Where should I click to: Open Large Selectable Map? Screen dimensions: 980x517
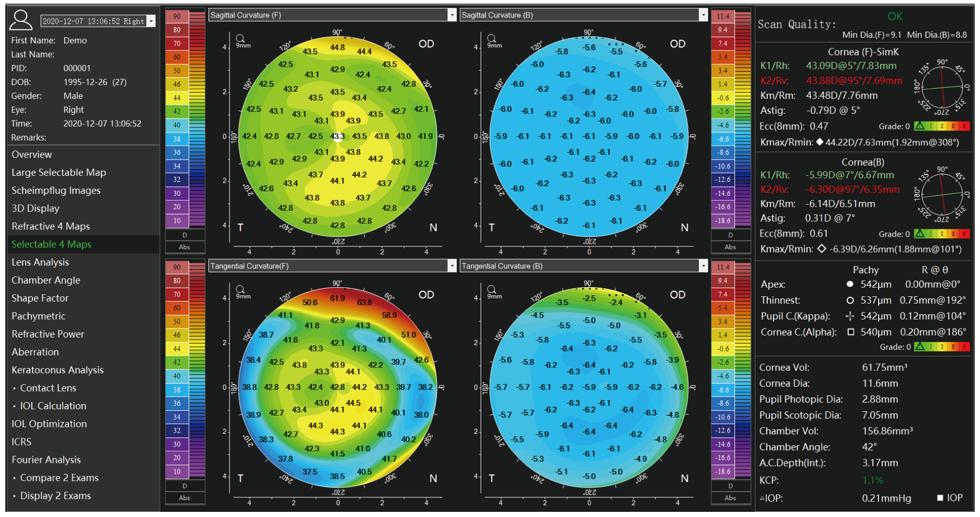point(59,173)
